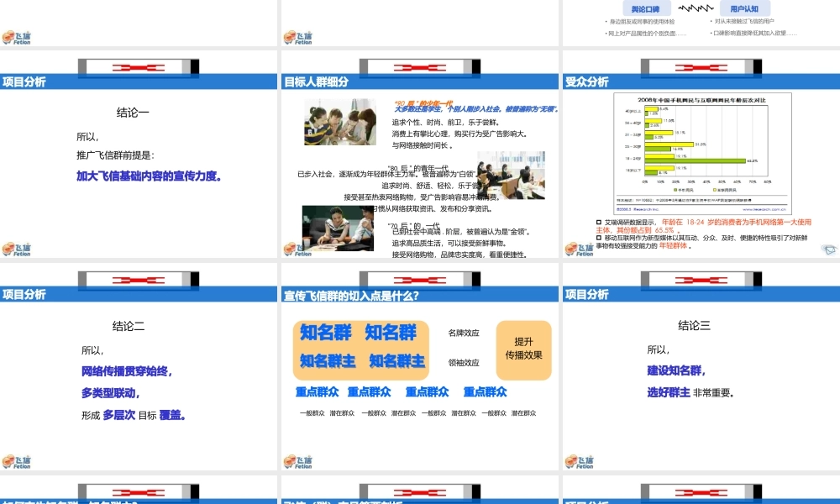Click the www.iresearch.com.cn link in chart
The height and width of the screenshot is (504, 840).
click(764, 209)
